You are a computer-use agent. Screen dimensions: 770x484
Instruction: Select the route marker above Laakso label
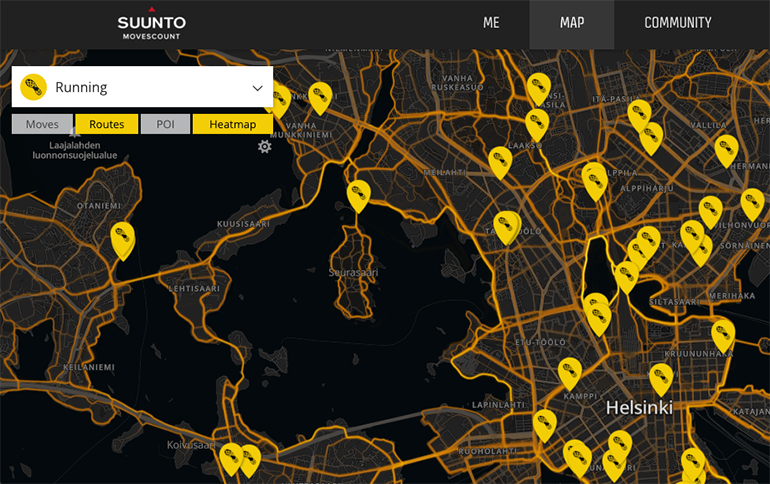(x=537, y=124)
